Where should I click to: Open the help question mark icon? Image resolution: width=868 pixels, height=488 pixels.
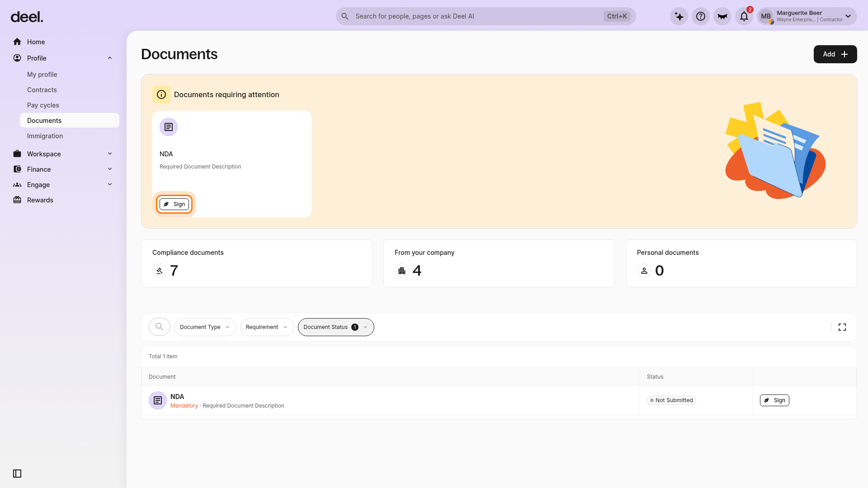click(x=701, y=16)
